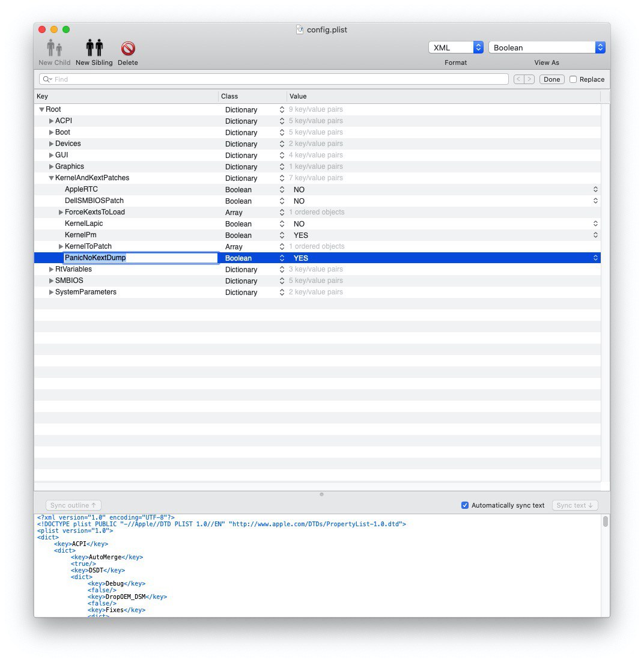Expand the Devices dictionary

pos(51,144)
